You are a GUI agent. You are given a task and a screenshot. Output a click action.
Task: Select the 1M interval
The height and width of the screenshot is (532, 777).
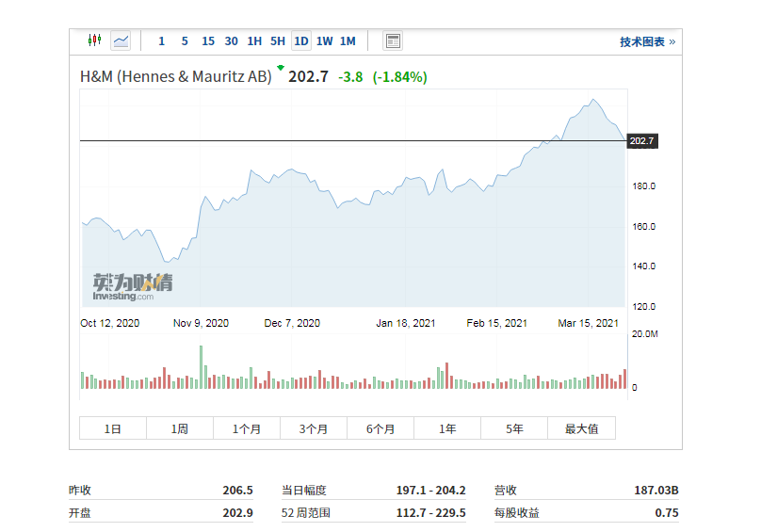coord(348,41)
